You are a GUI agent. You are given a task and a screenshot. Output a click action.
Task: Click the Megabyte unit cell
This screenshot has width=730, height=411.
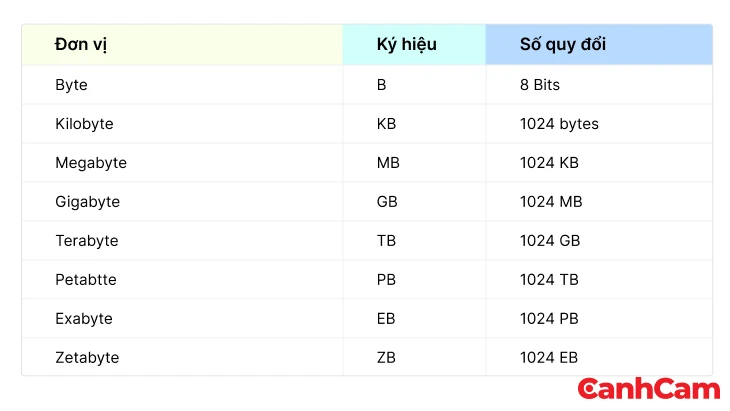[91, 163]
